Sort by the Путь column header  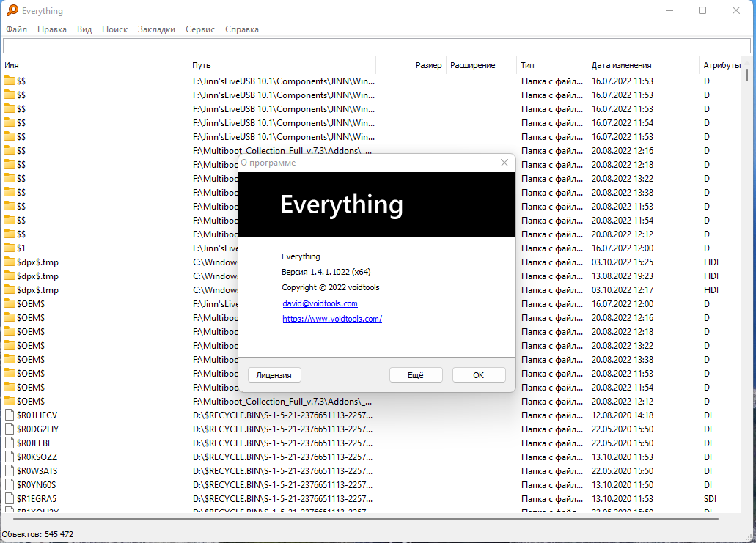coord(282,65)
